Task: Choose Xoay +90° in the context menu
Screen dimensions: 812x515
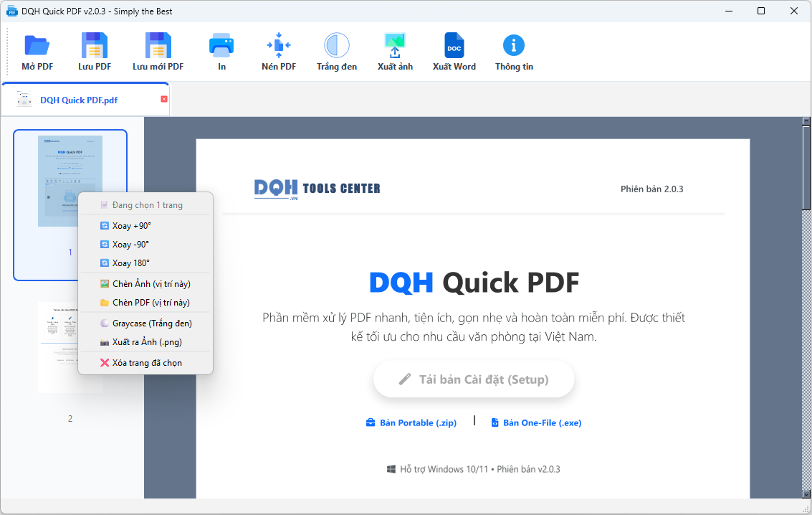Action: [132, 226]
